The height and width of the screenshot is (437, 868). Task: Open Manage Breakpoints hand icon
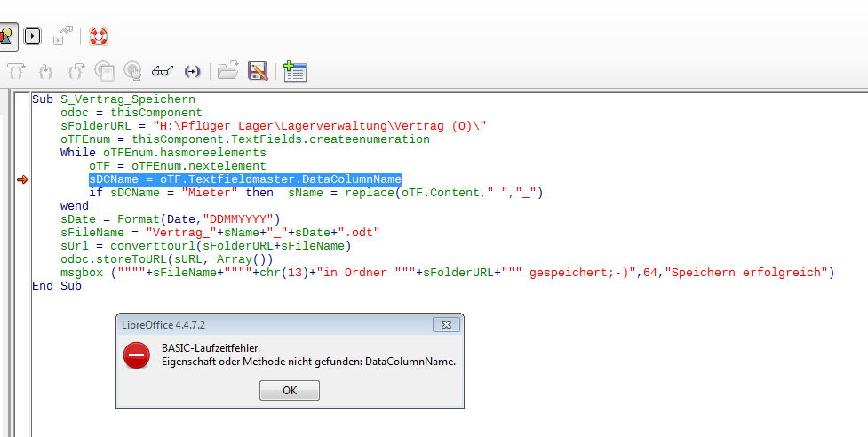click(133, 71)
